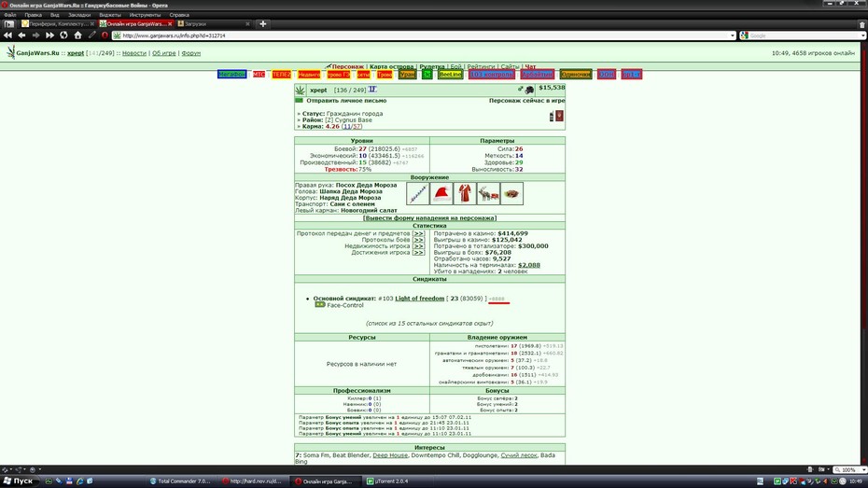Click the Посох Деда Мороза weapon thumbnail
The image size is (868, 488).
coord(418,194)
